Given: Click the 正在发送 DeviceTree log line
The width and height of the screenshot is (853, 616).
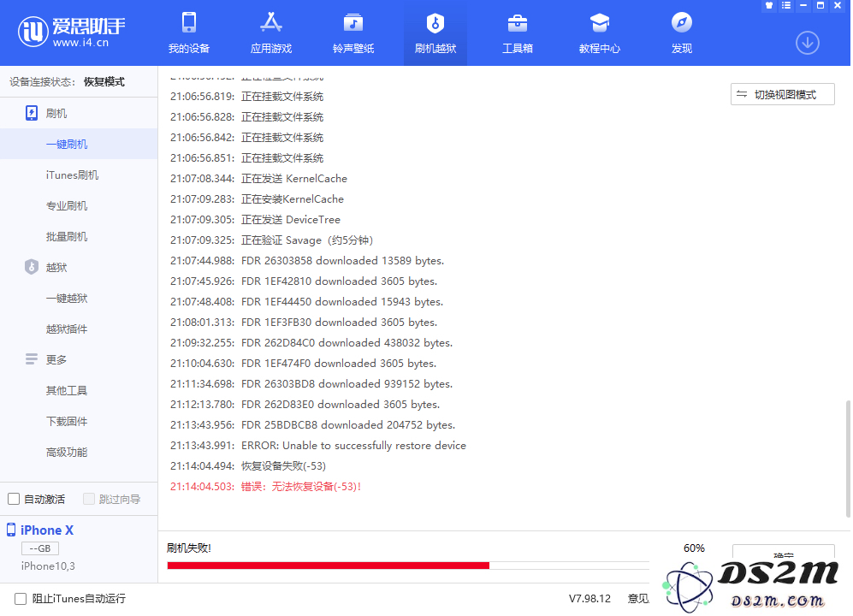Looking at the screenshot, I should 255,219.
